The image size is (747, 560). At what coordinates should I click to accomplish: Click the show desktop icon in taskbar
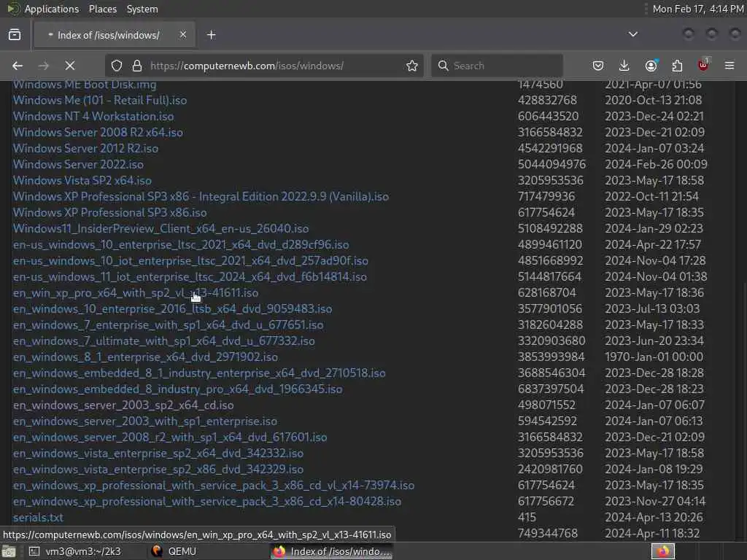[9, 551]
